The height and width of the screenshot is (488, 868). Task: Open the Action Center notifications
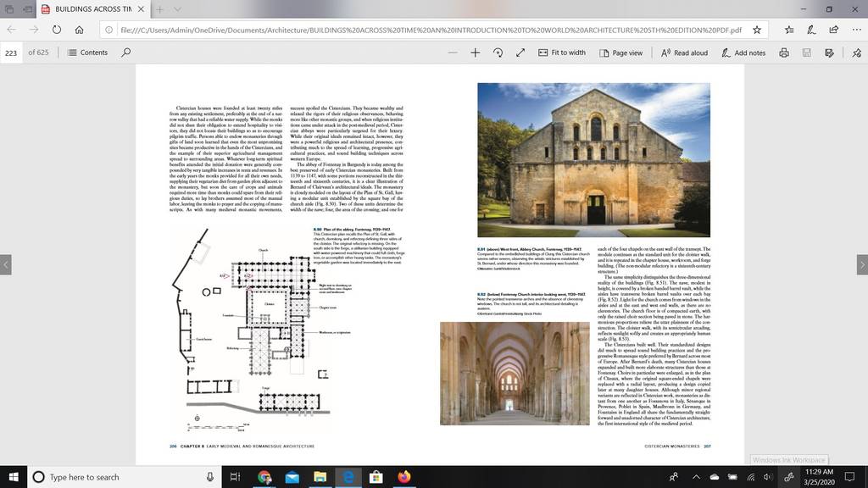pos(849,477)
